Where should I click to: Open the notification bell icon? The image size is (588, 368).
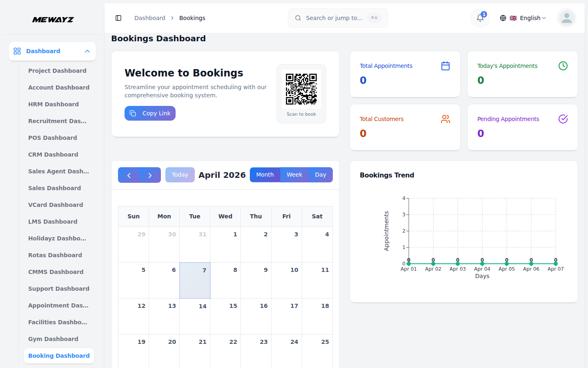(479, 18)
